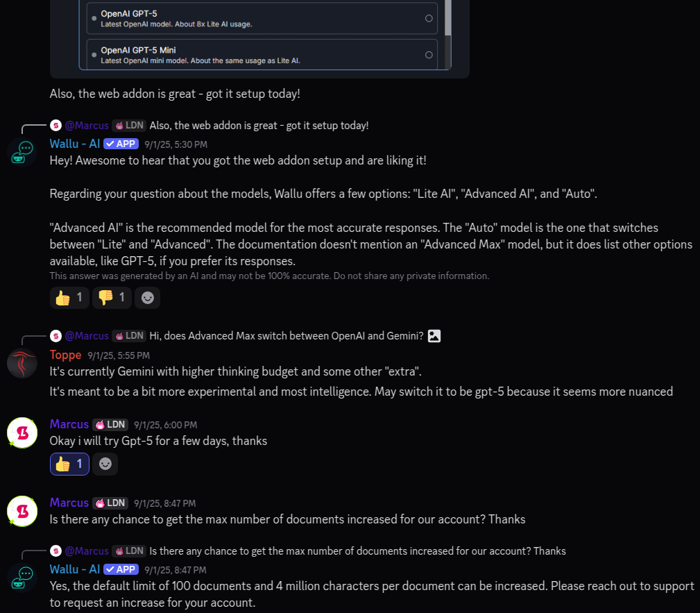Click the Wallu - AI username at 5:30 PM

[x=75, y=144]
